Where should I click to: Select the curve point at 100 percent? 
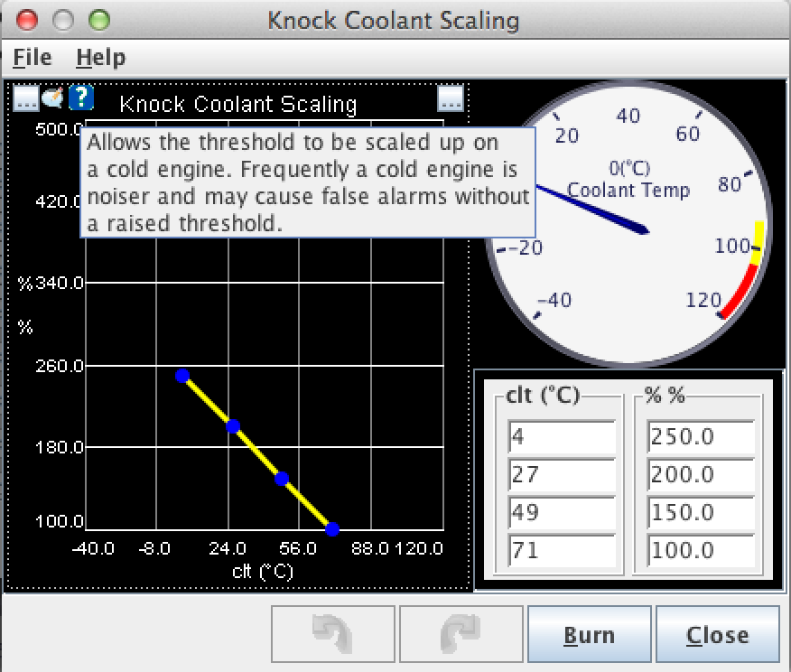[332, 529]
